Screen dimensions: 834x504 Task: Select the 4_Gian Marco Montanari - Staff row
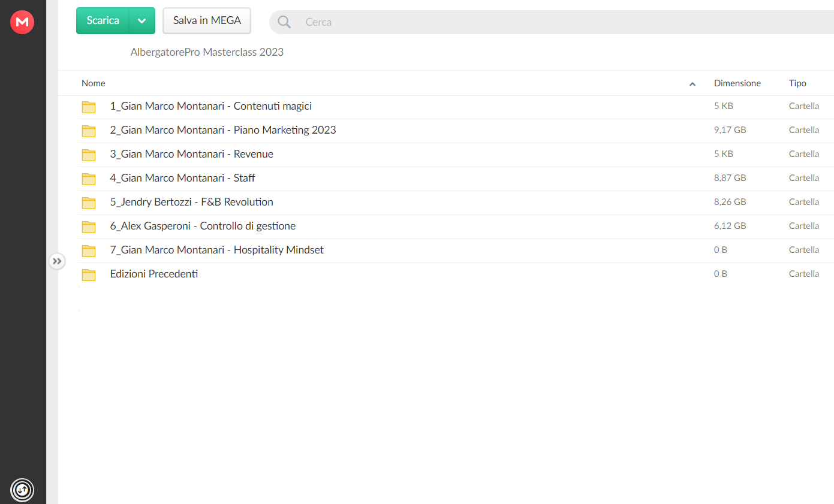coord(456,178)
